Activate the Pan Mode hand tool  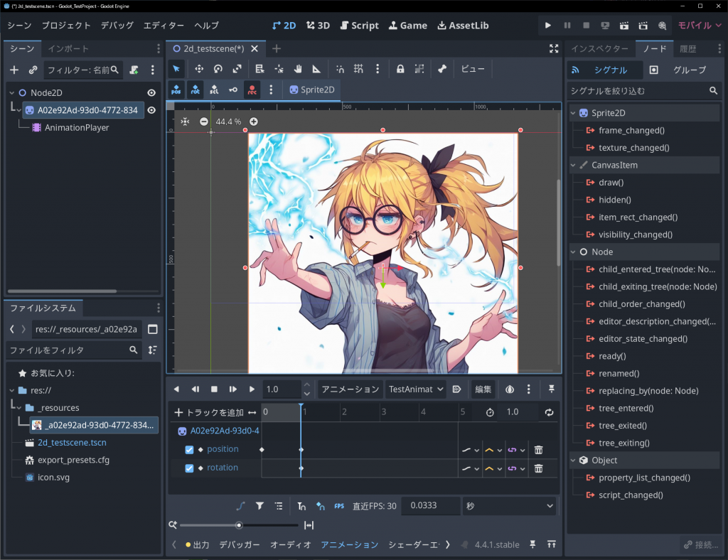coord(298,69)
